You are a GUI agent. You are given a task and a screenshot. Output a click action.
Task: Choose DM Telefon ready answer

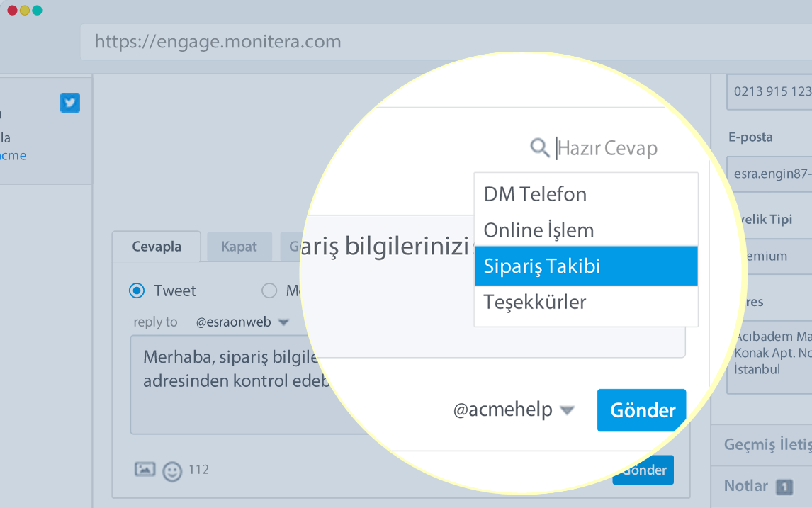[x=585, y=194]
